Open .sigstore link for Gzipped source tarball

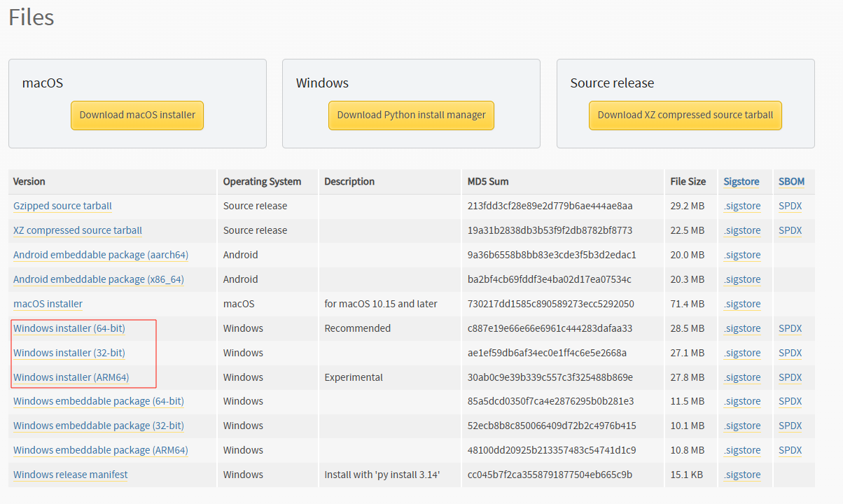click(x=742, y=206)
